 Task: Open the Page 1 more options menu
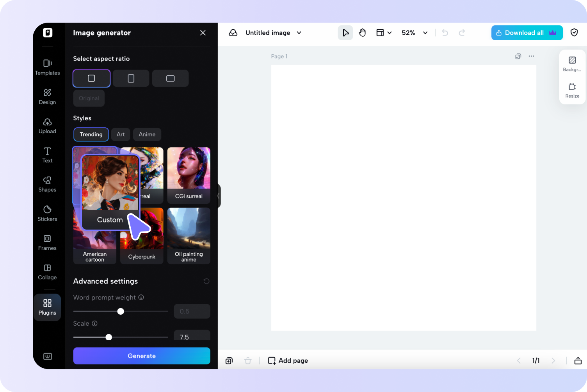coord(532,56)
